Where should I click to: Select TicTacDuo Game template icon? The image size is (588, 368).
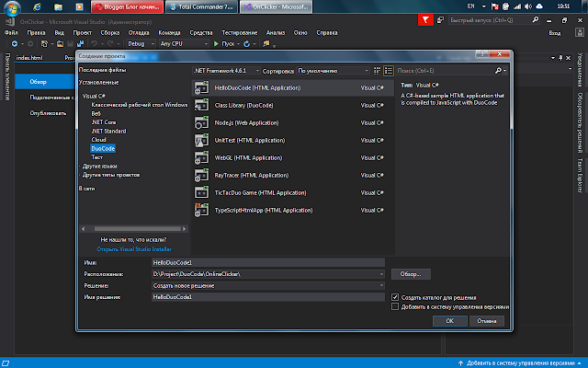201,192
